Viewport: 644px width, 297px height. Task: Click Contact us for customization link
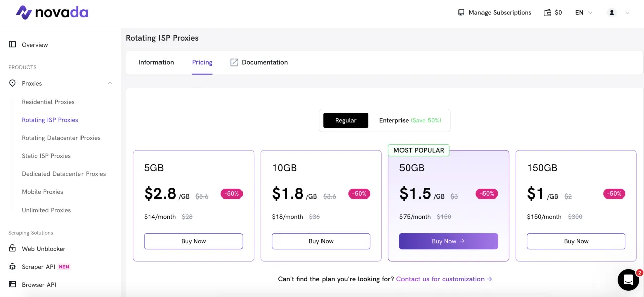444,279
